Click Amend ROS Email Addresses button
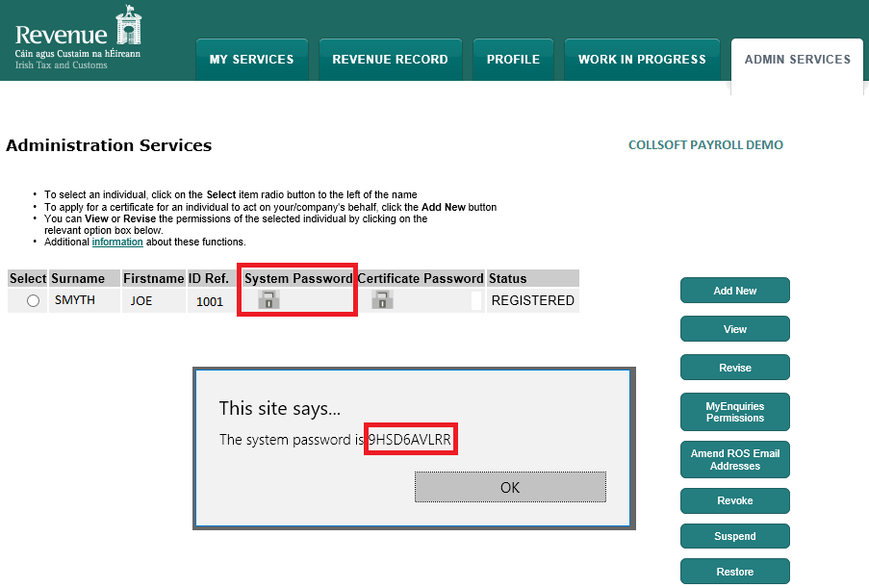This screenshot has height=588, width=869. click(x=734, y=460)
